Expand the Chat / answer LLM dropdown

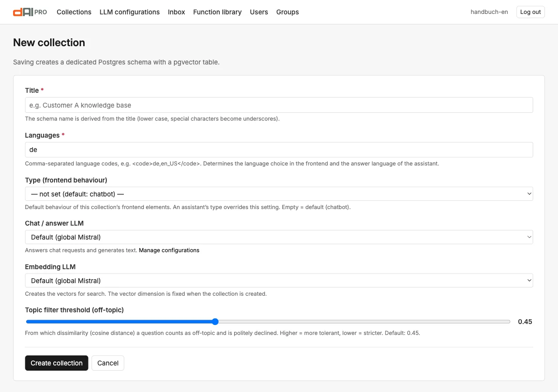pos(279,237)
